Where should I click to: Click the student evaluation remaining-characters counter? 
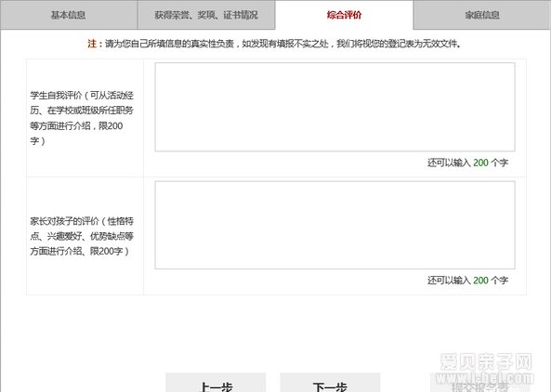(x=467, y=163)
